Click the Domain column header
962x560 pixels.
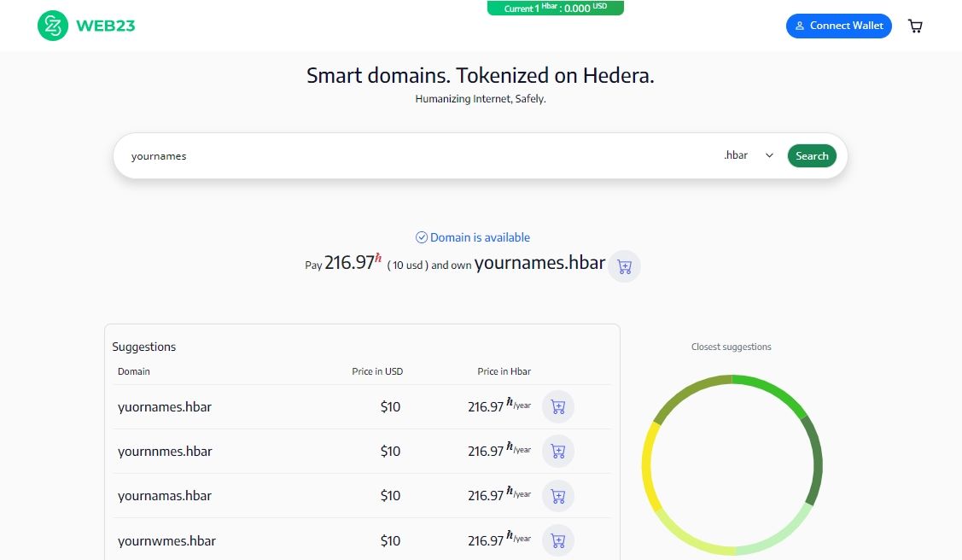coord(134,371)
